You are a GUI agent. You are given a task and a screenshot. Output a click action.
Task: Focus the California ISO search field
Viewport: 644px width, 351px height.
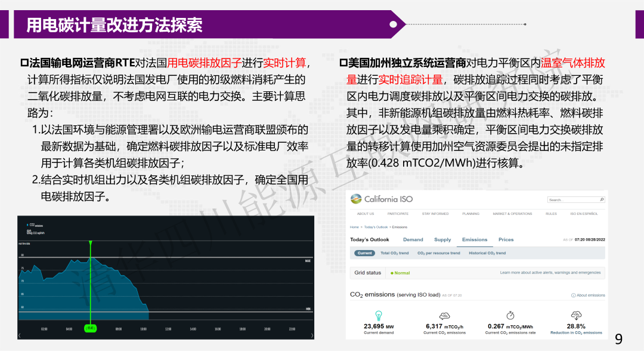point(576,200)
